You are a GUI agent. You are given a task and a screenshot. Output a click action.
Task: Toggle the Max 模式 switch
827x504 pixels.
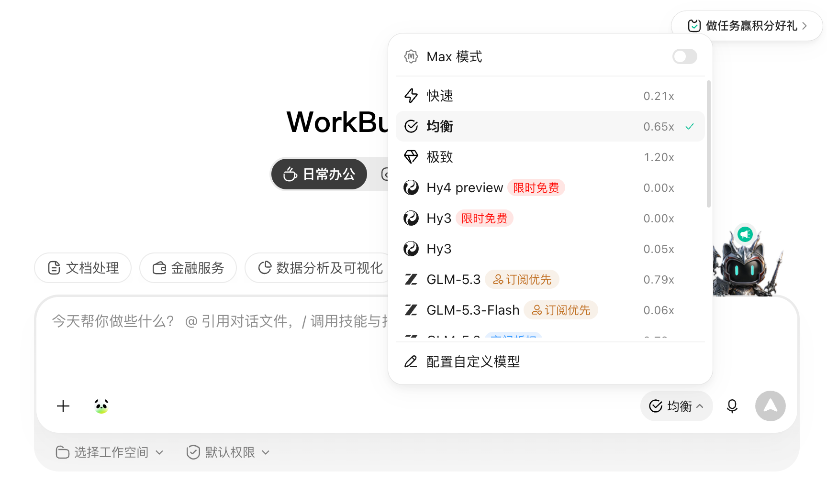click(684, 56)
